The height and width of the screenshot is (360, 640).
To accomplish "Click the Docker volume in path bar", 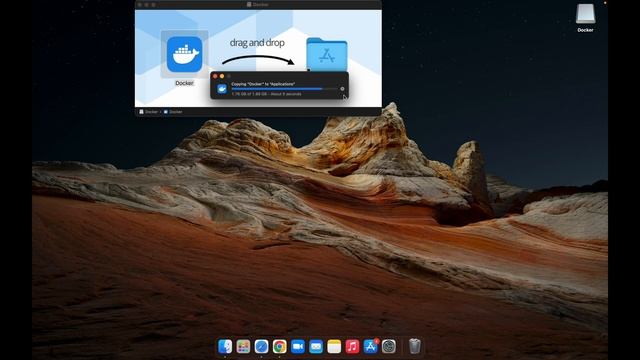I will point(149,111).
